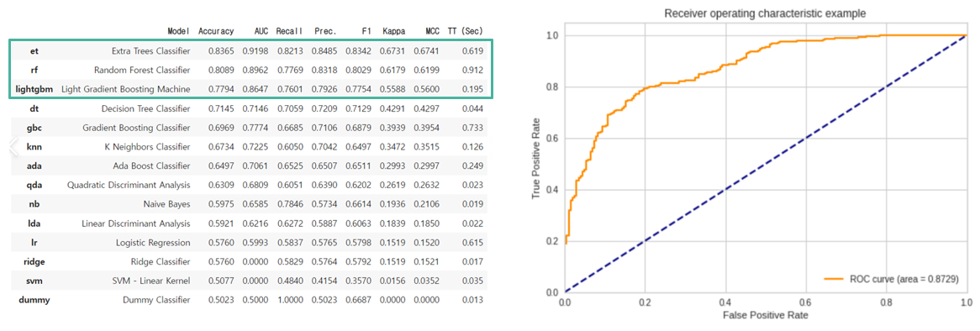980x331 pixels.
Task: Select the nb row index
Action: click(x=34, y=203)
